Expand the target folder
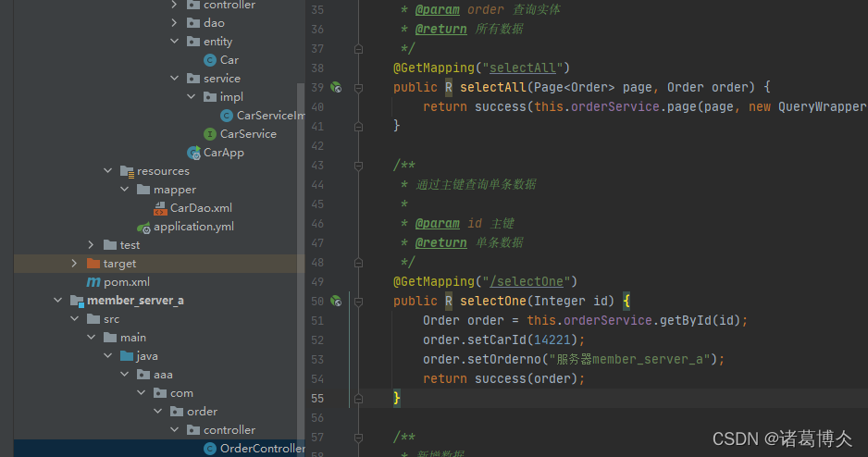This screenshot has height=457, width=868. point(75,264)
